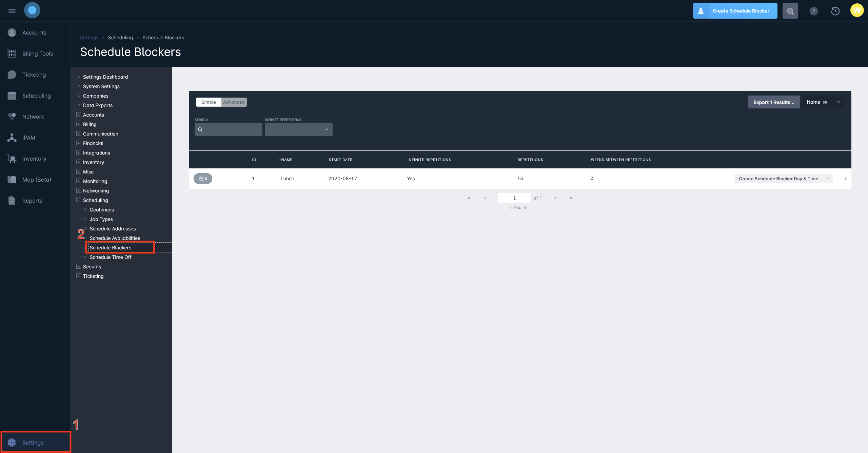Screen dimensions: 868x453
Task: Click the Ticketing chat bubble icon
Action: pos(12,75)
